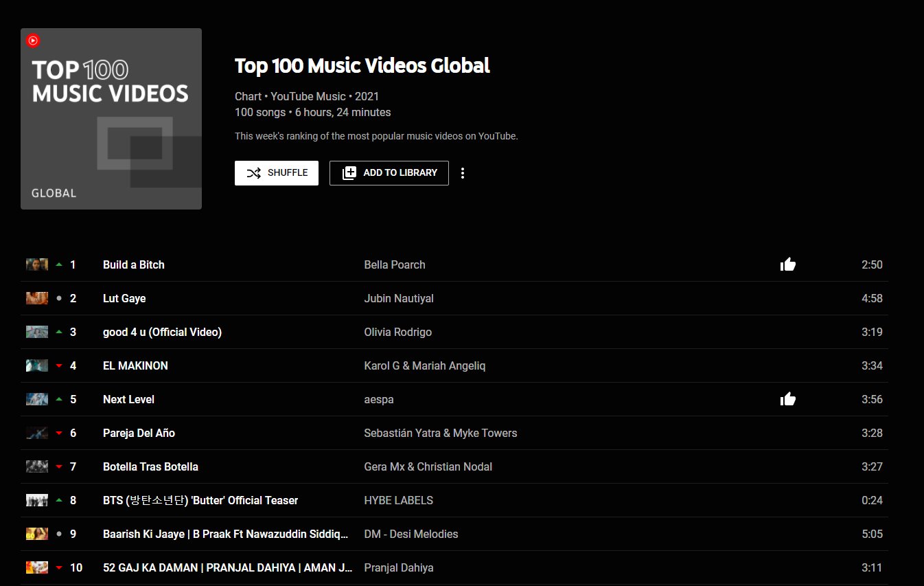Screen dimensions: 924x586
Task: Click the duration 2:50 on Build a Bitch row
Action: point(871,264)
